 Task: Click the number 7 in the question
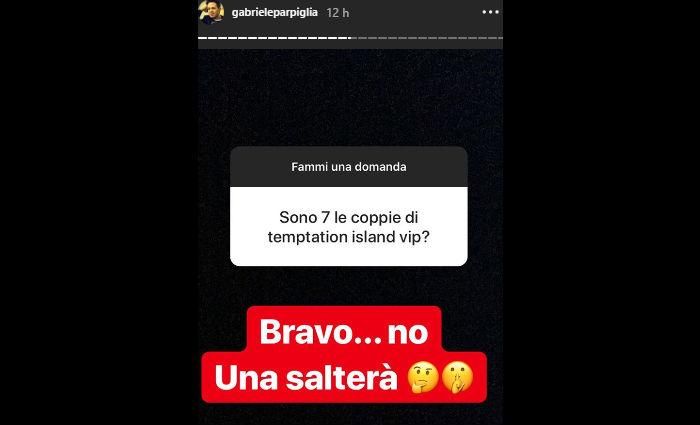[x=325, y=217]
